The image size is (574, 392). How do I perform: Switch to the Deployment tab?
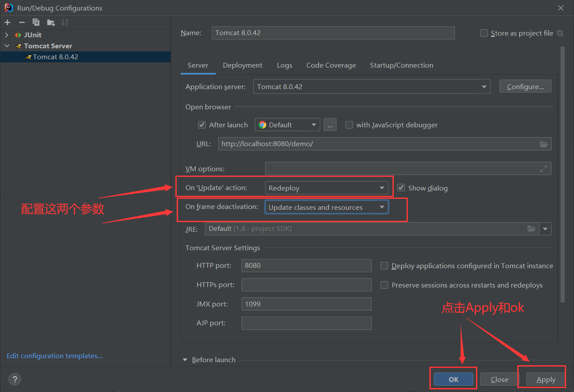point(243,65)
